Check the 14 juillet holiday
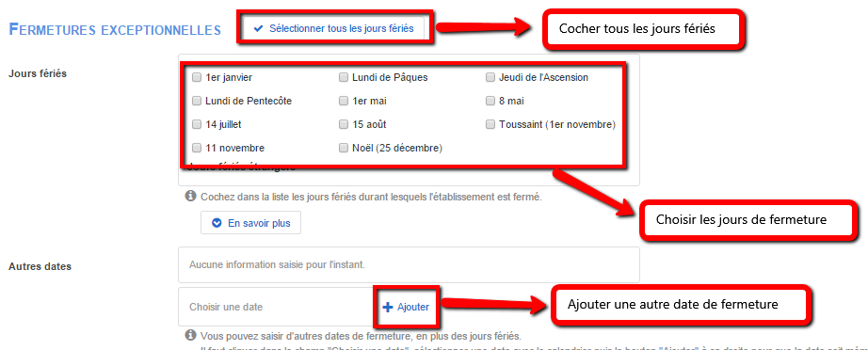The width and height of the screenshot is (868, 350). coord(196,124)
